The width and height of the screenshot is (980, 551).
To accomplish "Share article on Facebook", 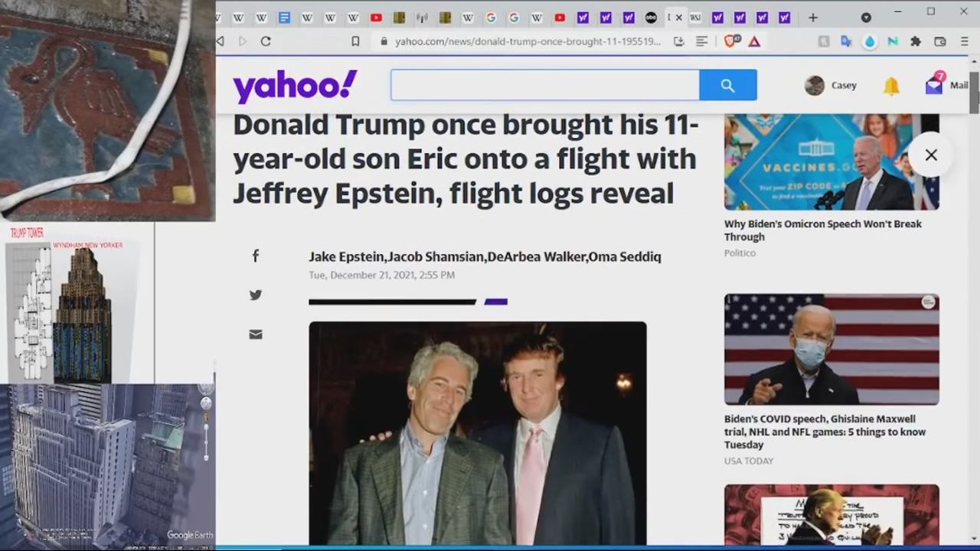I will [x=256, y=256].
